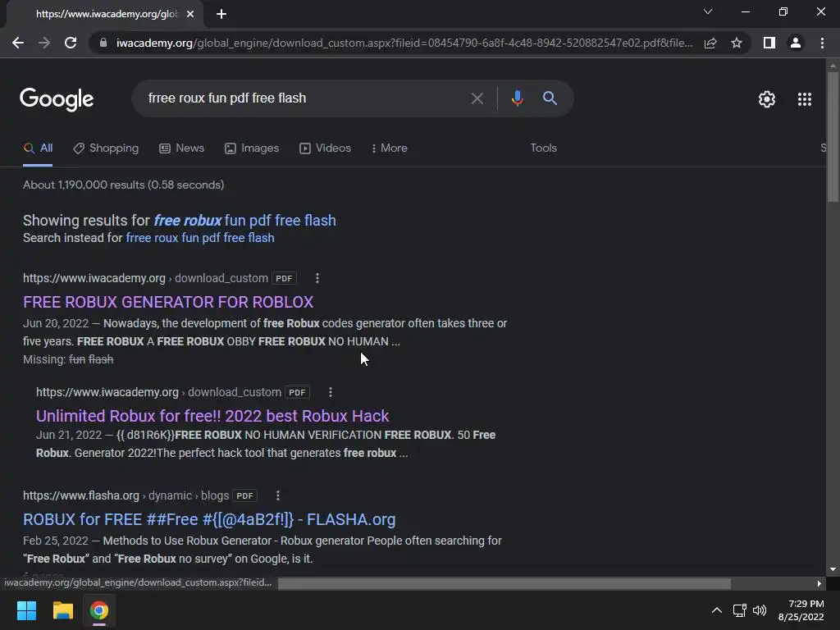Open a new browser tab
This screenshot has width=840, height=630.
click(221, 14)
